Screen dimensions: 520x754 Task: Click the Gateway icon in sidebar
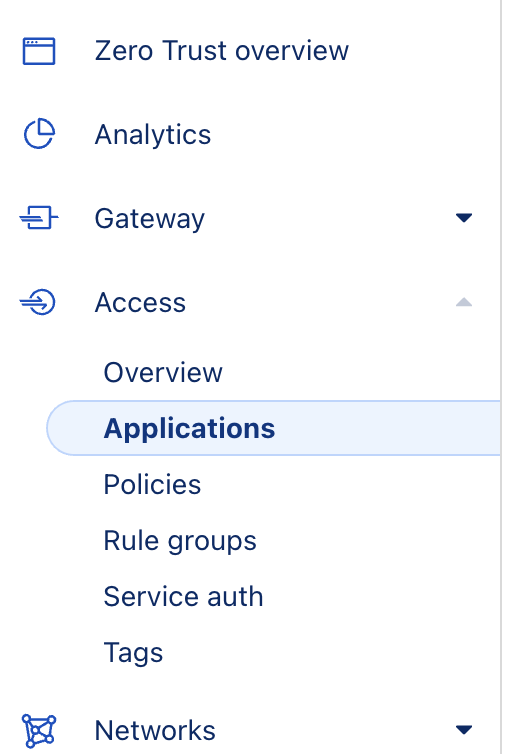(x=39, y=218)
